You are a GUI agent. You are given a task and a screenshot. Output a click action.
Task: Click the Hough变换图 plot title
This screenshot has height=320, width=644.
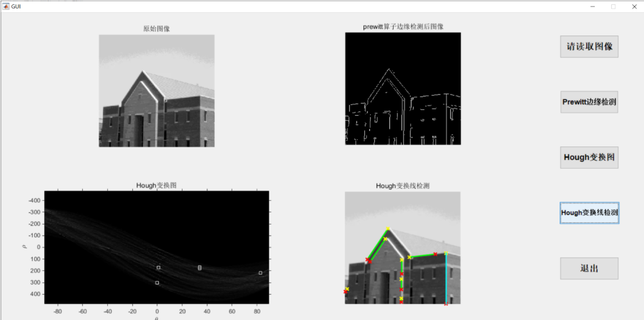pyautogui.click(x=157, y=186)
